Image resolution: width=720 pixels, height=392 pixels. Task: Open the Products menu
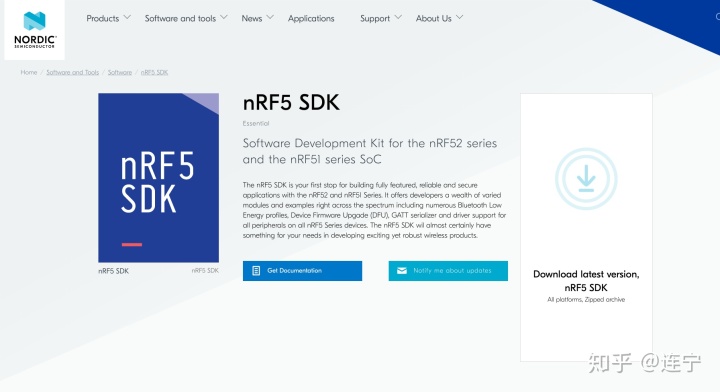point(103,18)
